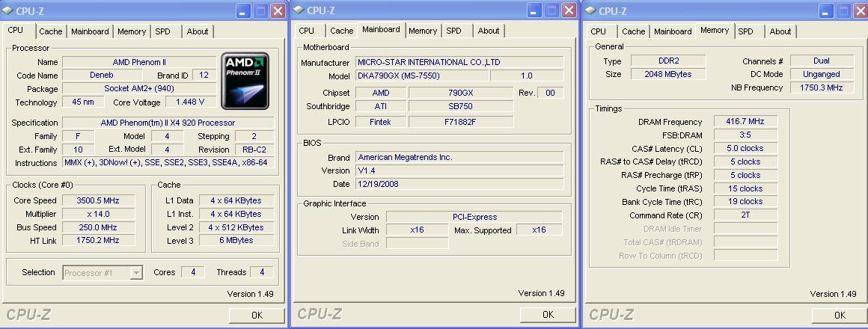Click CPU-Z app icon in middle window title bar
Viewport: 868px width, 329px height.
pos(298,10)
